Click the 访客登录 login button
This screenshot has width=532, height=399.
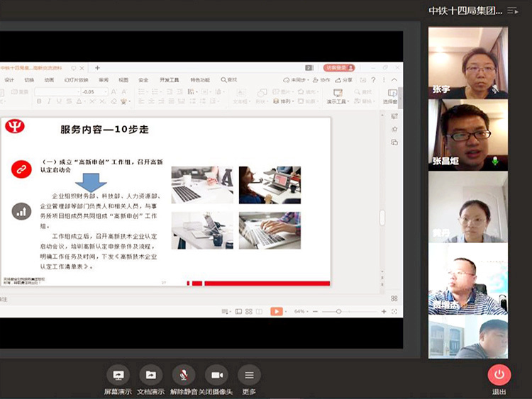[x=339, y=68]
